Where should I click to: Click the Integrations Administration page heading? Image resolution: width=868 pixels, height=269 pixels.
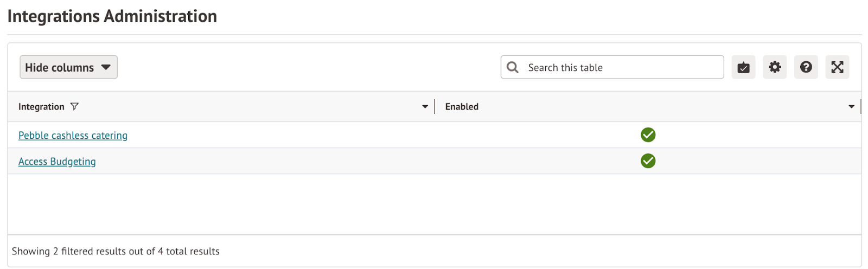tap(112, 16)
